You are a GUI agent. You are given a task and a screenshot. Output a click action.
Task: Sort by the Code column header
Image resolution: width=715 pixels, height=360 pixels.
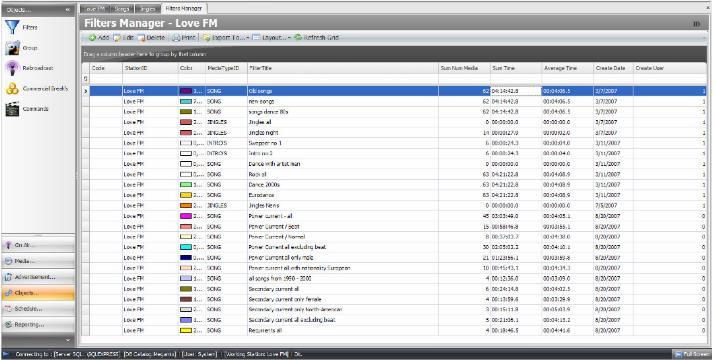click(x=106, y=68)
